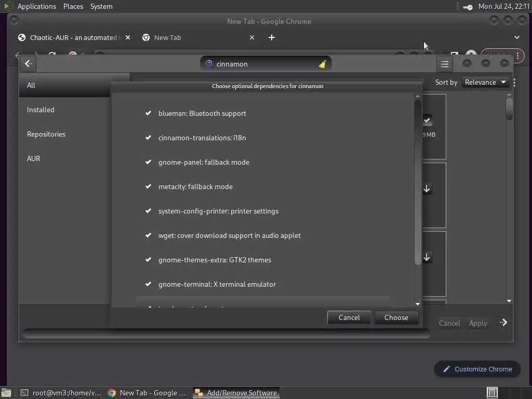532x399 pixels.
Task: Uncheck blueman Bluetooth support
Action: pyautogui.click(x=148, y=113)
